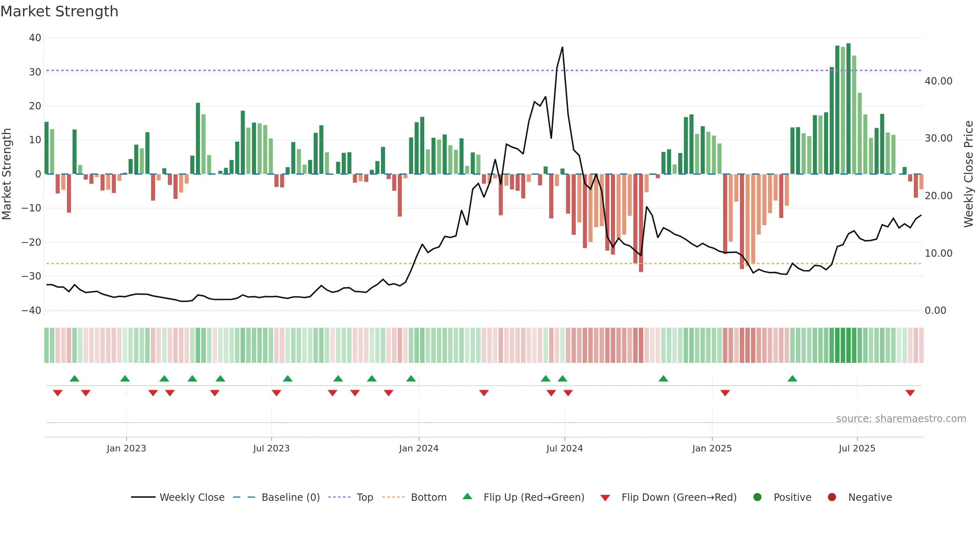Image resolution: width=980 pixels, height=551 pixels.
Task: Click the Jul 2025 axis label
Action: [x=857, y=448]
